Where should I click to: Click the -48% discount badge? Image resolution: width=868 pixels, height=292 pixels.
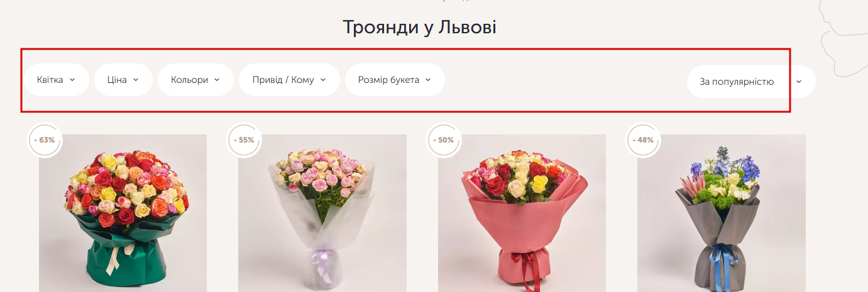click(x=644, y=140)
